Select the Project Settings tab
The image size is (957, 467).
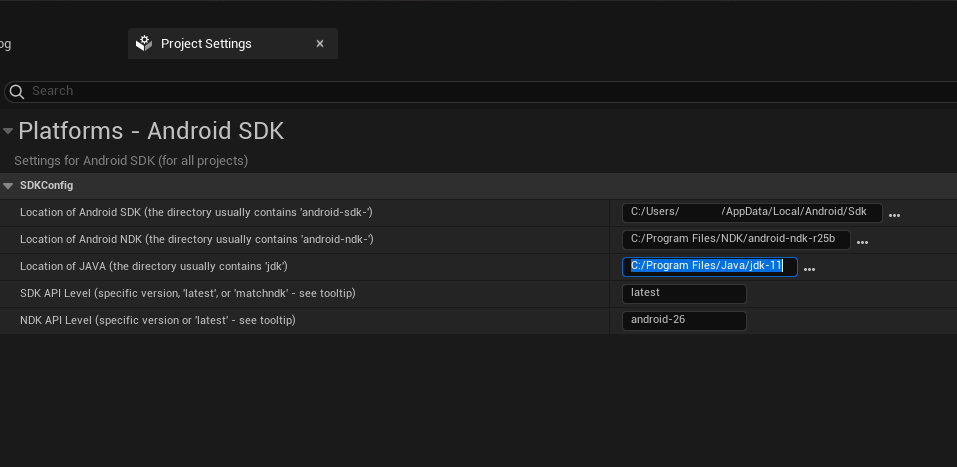(x=233, y=44)
